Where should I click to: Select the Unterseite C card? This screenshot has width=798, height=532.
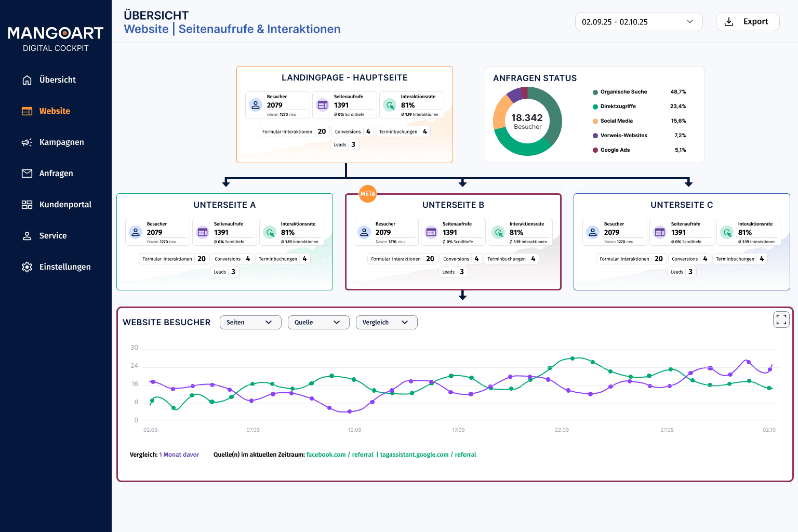(682, 242)
